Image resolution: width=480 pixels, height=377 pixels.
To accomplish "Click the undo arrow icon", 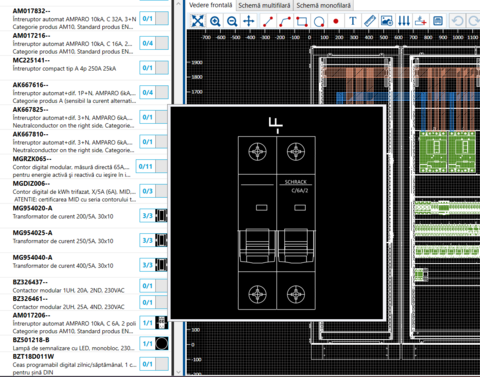I will [457, 21].
